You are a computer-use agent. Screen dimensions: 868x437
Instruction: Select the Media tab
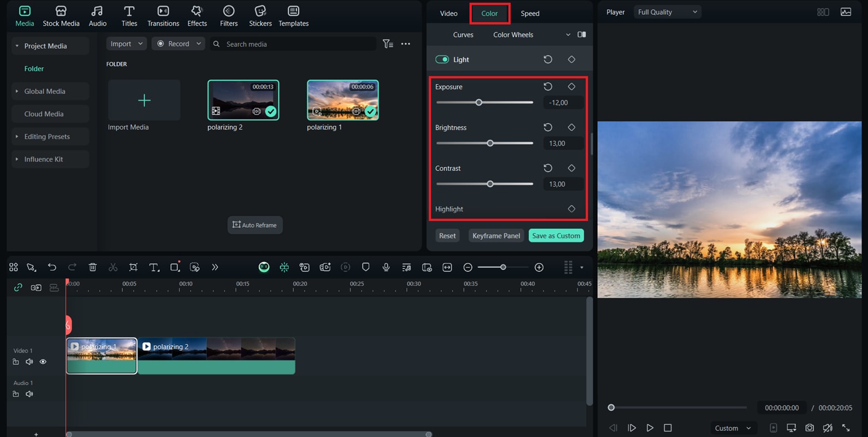[25, 16]
